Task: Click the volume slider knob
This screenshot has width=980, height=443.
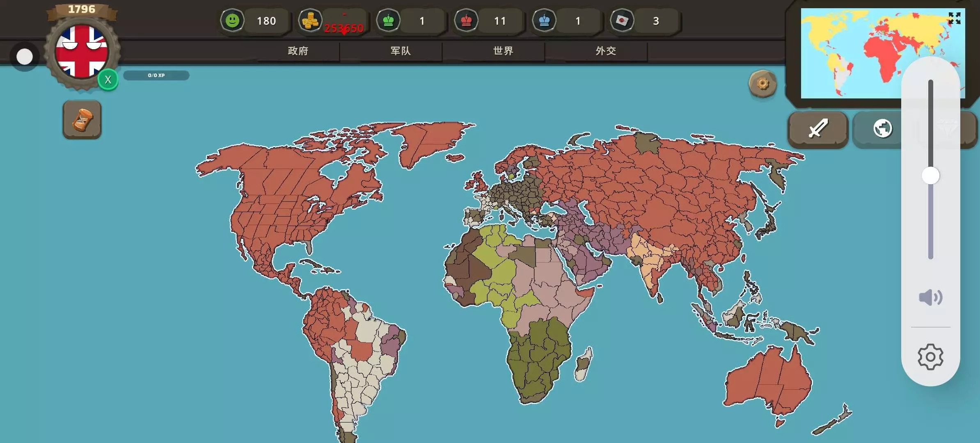Action: click(930, 176)
